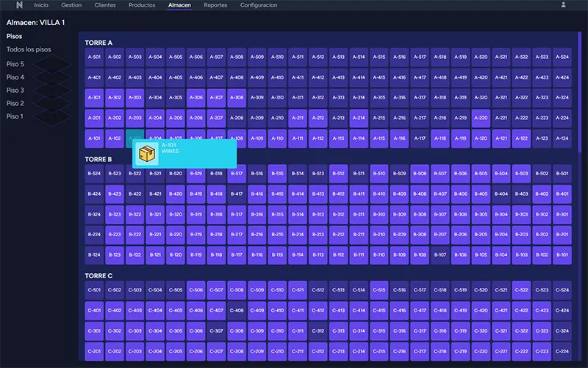Open the Reportes tab
The width and height of the screenshot is (588, 368).
[215, 5]
